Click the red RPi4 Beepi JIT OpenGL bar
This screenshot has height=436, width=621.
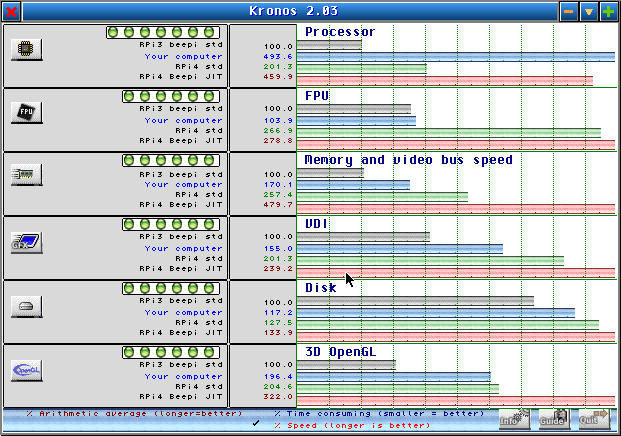(x=456, y=400)
